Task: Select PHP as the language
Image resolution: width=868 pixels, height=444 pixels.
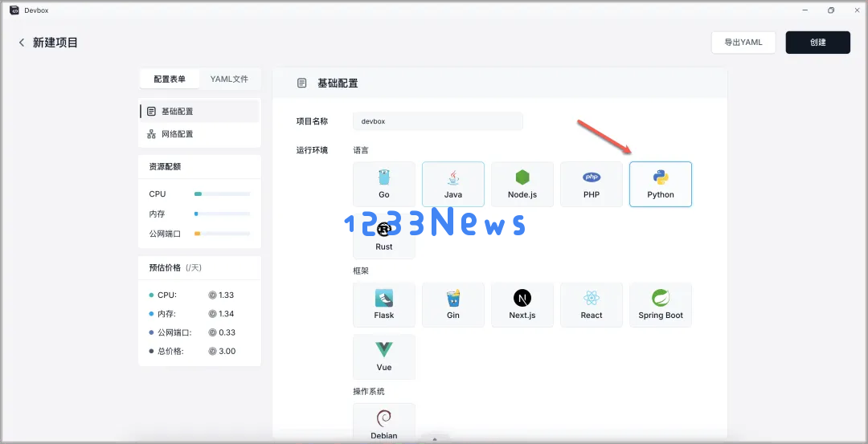Action: (592, 184)
